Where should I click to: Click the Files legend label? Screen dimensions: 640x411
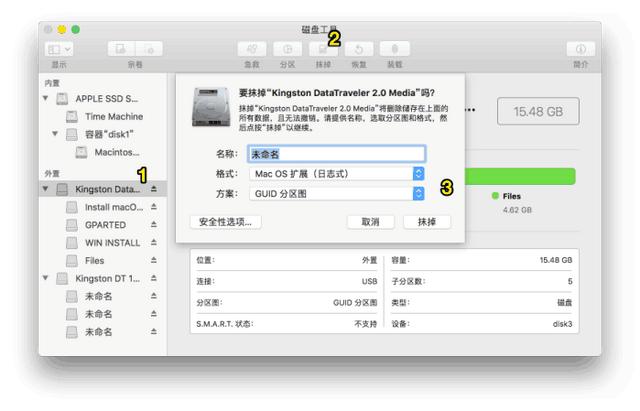tap(511, 196)
